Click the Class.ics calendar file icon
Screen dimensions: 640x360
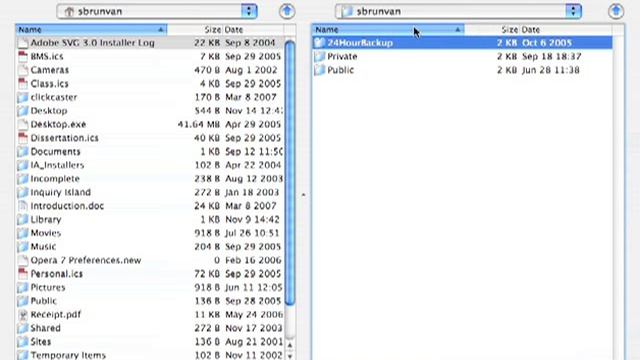pos(23,84)
